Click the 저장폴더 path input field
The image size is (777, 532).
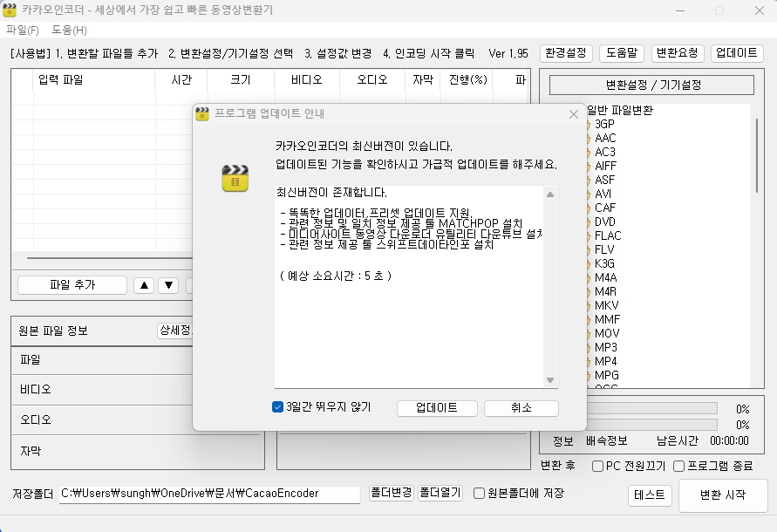(x=209, y=494)
